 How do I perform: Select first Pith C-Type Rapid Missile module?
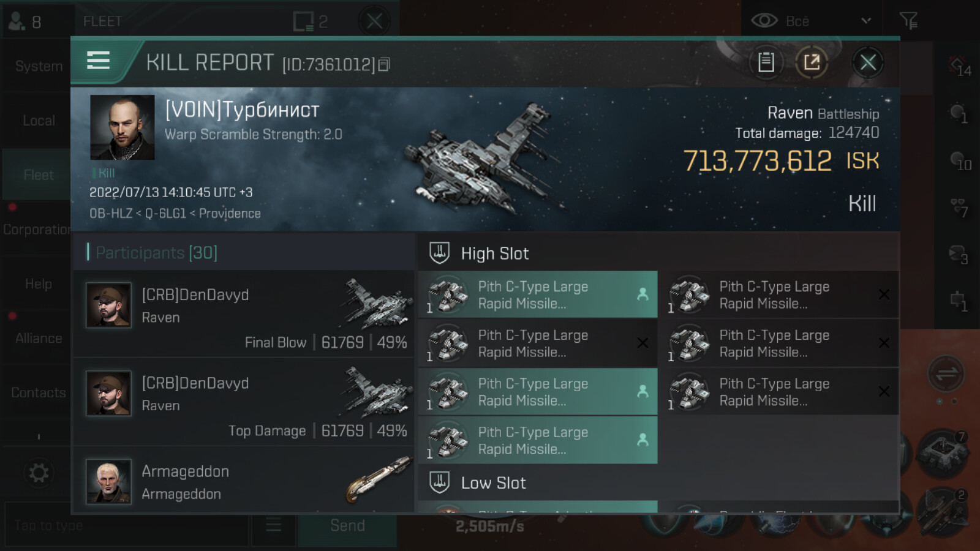click(538, 294)
